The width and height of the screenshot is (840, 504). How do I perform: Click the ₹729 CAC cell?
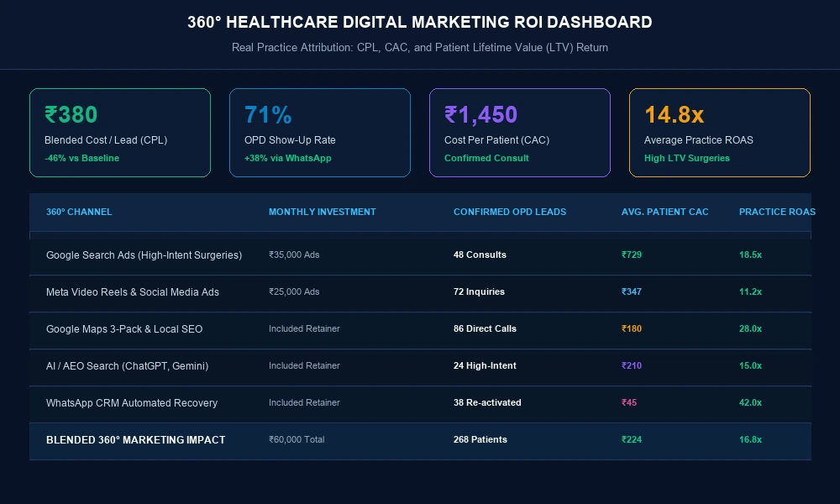click(x=631, y=255)
